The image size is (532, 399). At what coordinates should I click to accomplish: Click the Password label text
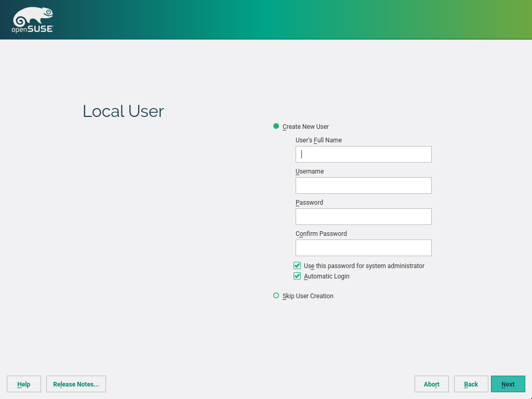309,203
